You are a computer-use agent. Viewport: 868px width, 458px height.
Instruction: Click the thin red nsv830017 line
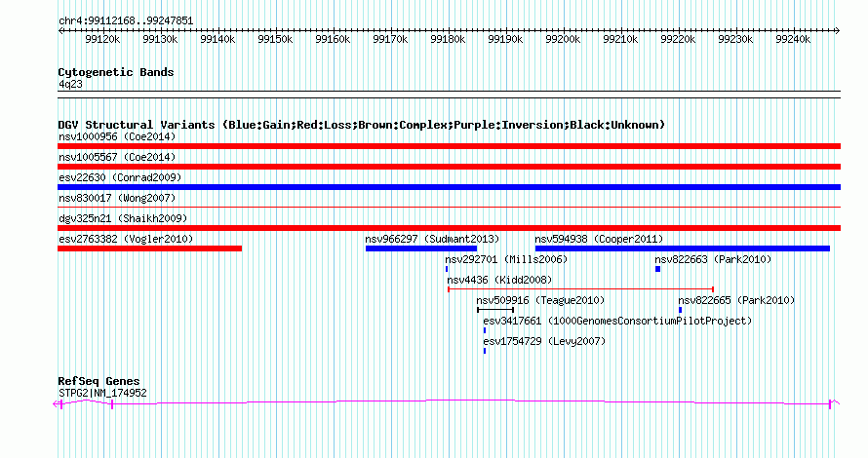[x=449, y=208]
